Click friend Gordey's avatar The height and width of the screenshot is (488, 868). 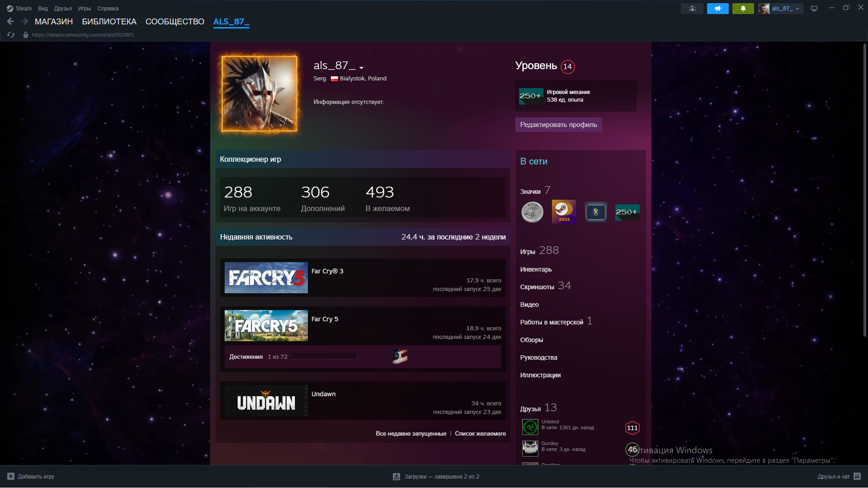530,449
